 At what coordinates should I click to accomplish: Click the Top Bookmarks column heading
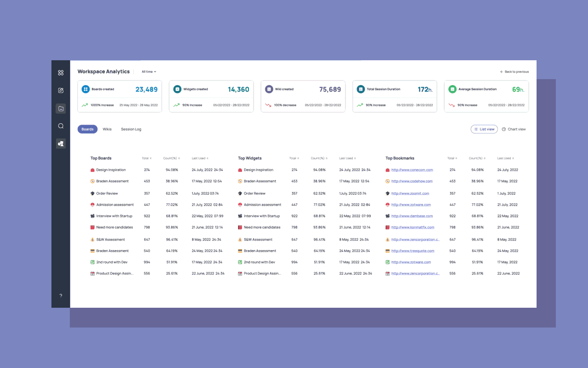[400, 158]
